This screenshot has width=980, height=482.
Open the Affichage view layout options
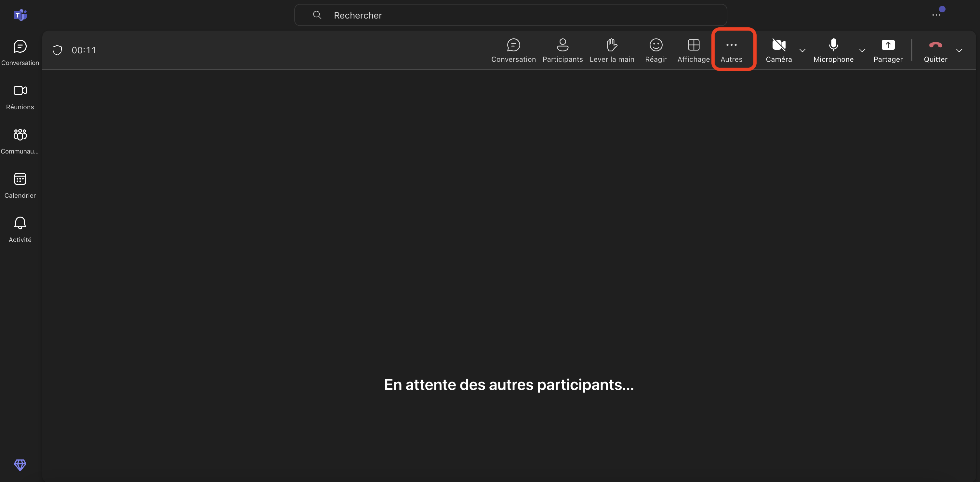(693, 50)
